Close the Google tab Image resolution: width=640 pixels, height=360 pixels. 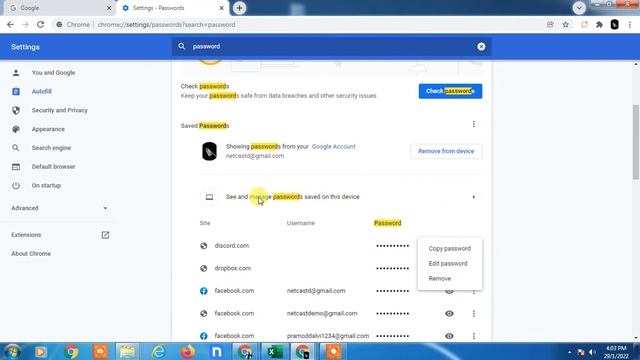click(109, 8)
